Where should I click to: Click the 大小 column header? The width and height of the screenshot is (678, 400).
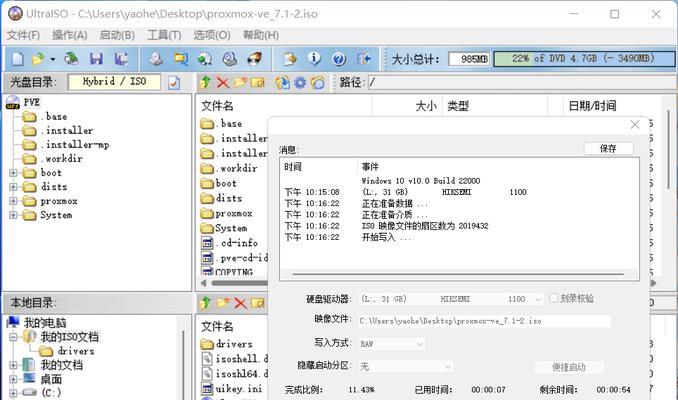click(x=426, y=106)
